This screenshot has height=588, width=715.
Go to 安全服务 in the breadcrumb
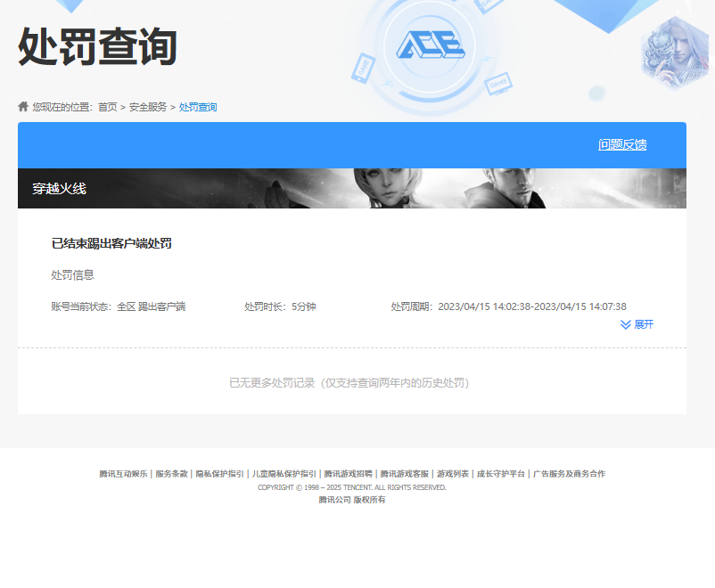coord(148,107)
